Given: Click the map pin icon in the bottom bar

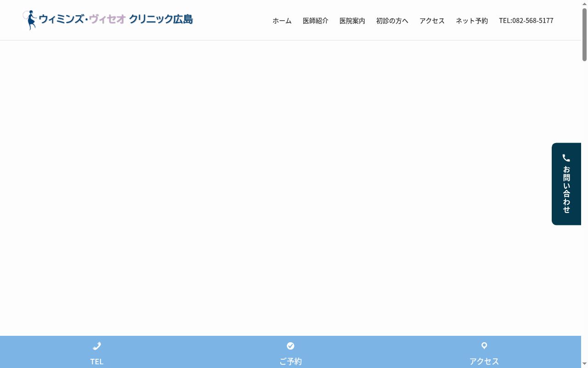Looking at the screenshot, I should (484, 345).
